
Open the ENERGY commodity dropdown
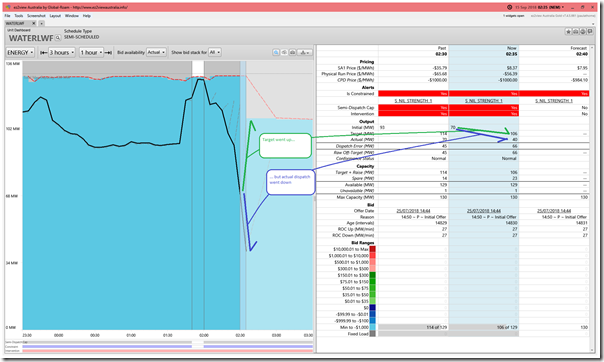click(20, 52)
